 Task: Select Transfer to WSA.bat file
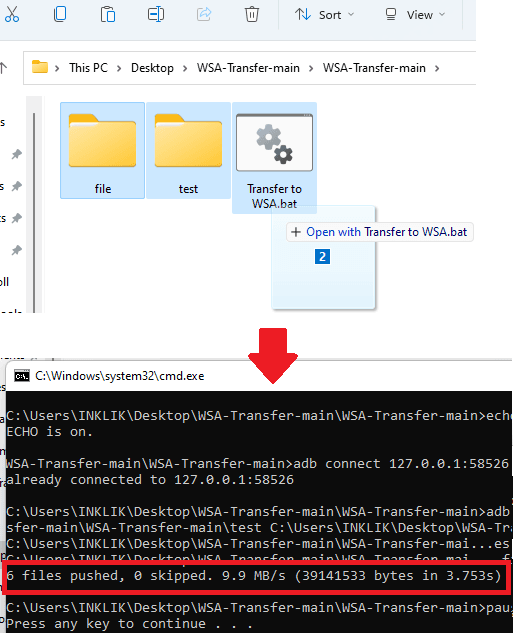tap(274, 158)
